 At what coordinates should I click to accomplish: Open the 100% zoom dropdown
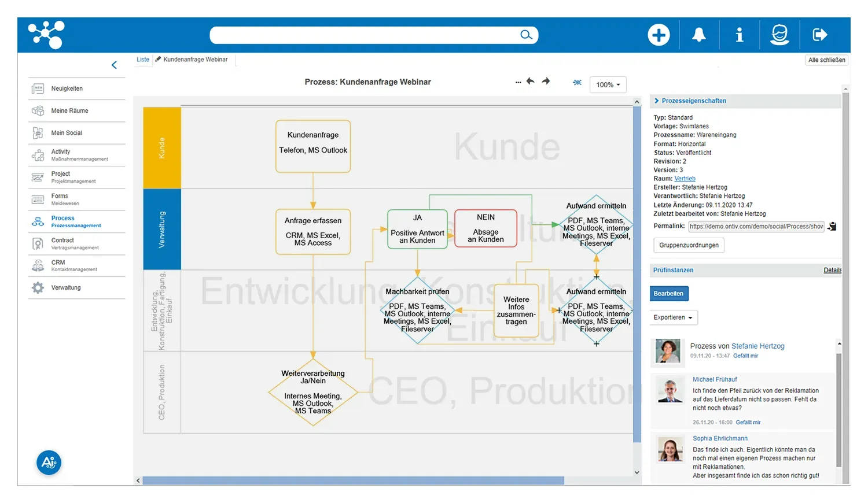coord(608,84)
